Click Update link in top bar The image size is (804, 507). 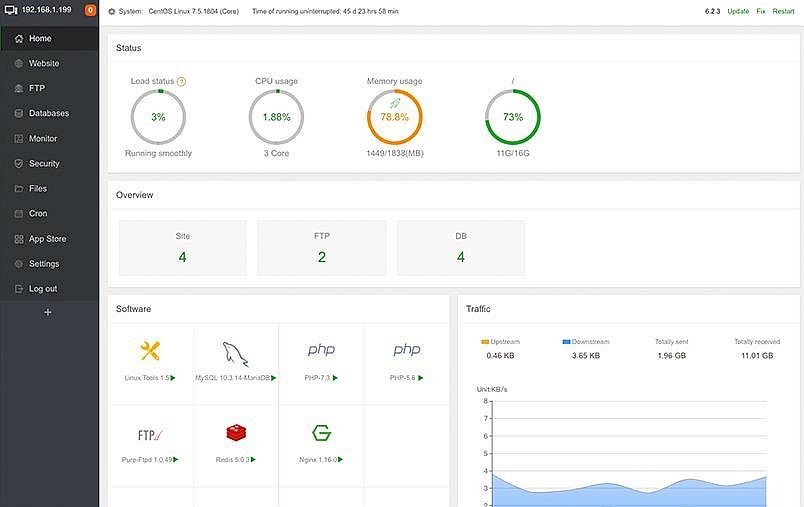(738, 11)
